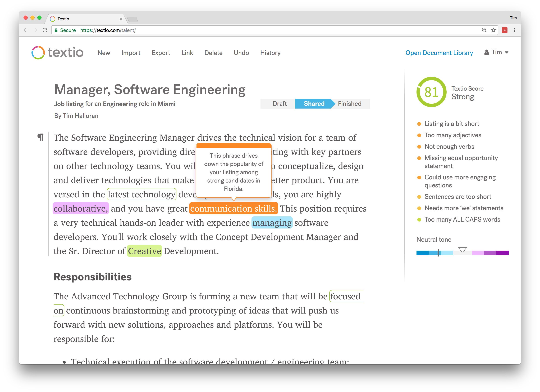This screenshot has width=540, height=392.
Task: Toggle to Finished document status
Action: click(349, 103)
